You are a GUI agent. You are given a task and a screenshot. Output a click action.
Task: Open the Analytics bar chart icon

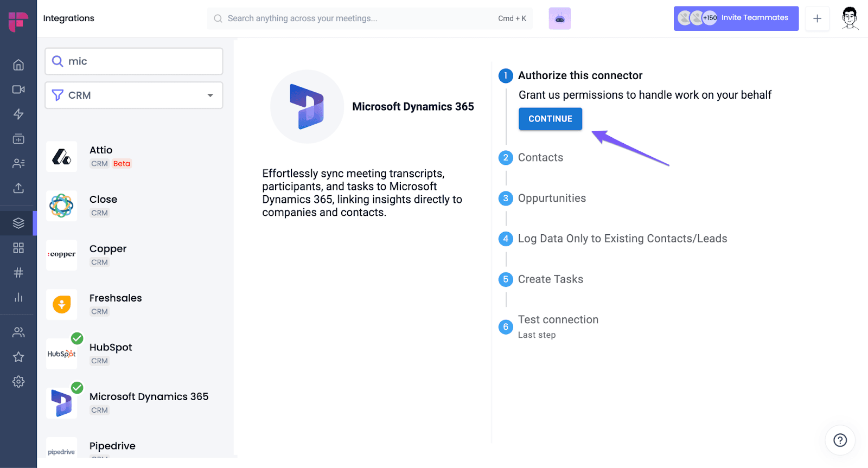(18, 297)
